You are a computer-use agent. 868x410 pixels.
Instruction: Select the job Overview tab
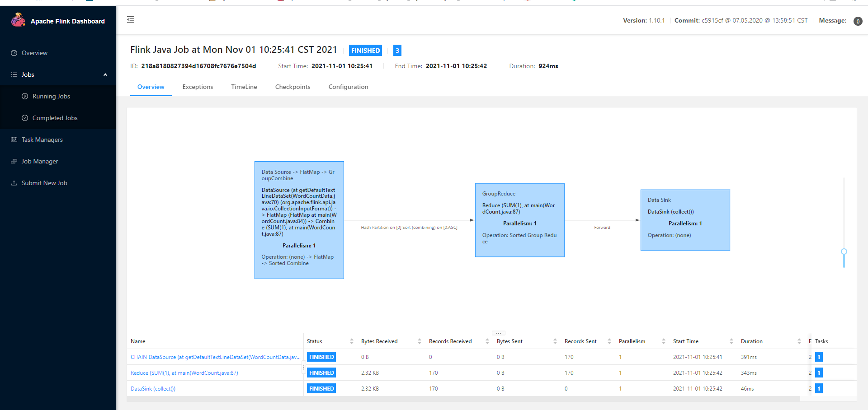pyautogui.click(x=151, y=87)
